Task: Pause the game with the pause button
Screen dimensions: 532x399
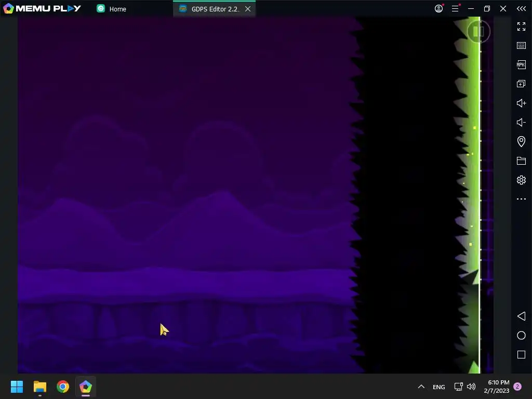Action: point(478,32)
